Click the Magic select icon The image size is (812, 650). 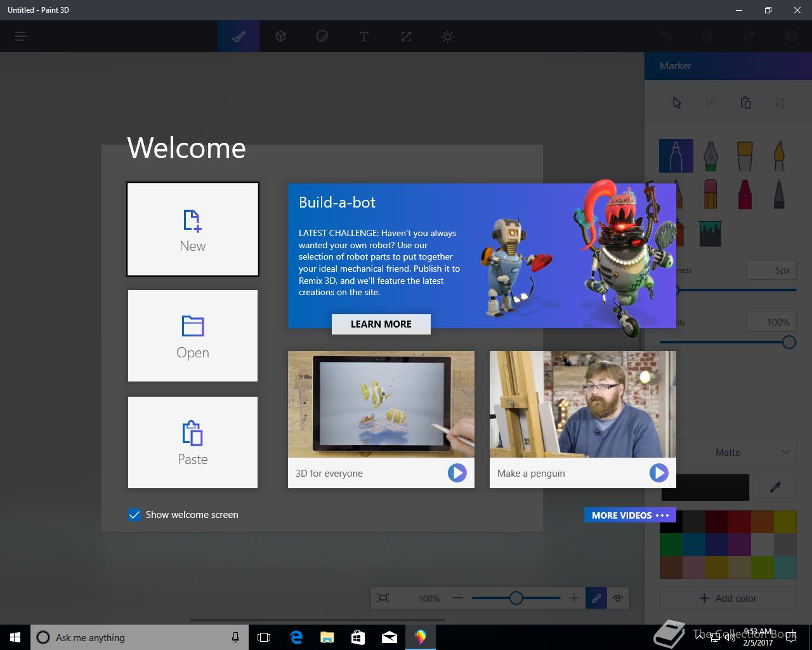pyautogui.click(x=711, y=103)
